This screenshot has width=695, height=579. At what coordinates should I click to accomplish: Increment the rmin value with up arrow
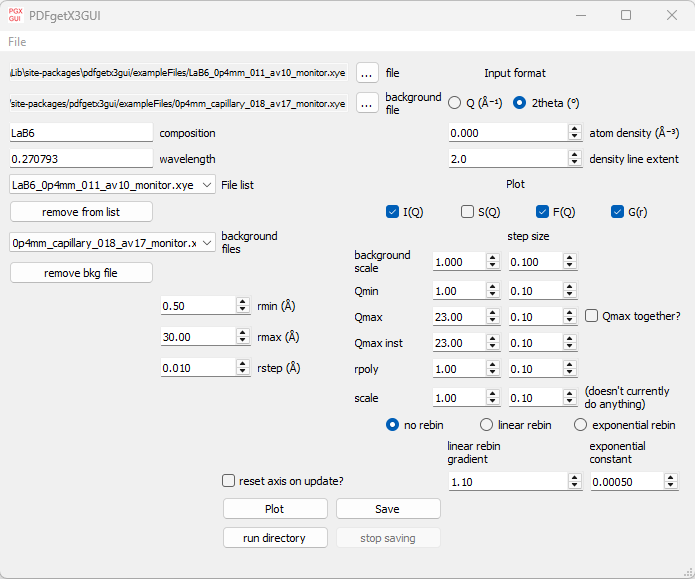(x=243, y=302)
